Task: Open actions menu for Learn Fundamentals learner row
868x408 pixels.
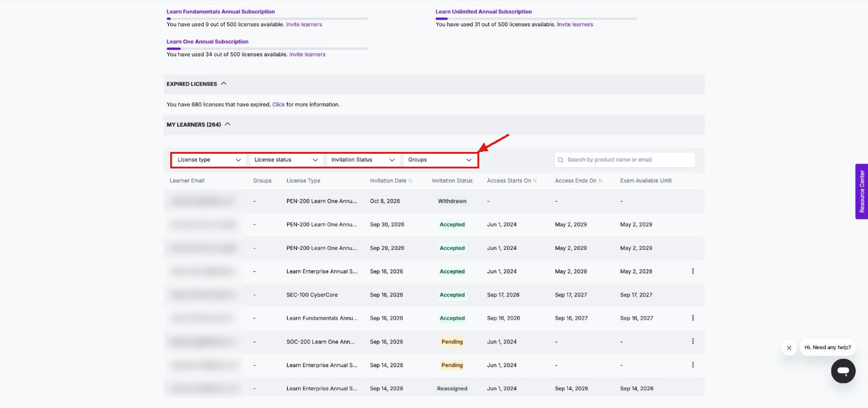Action: click(x=693, y=318)
